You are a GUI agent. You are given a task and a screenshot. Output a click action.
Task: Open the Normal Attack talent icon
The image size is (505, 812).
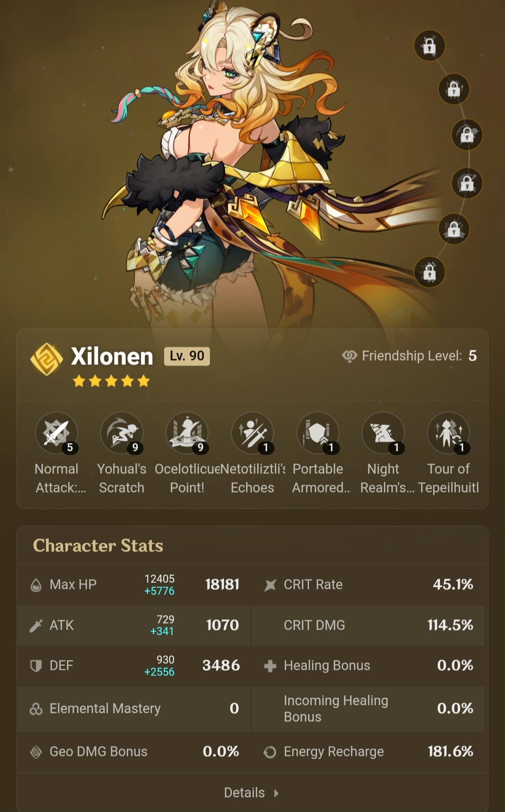[x=57, y=433]
